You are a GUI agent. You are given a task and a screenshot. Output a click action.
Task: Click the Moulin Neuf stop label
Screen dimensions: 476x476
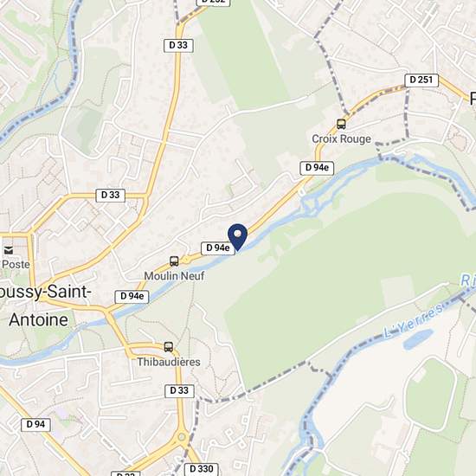[174, 276]
